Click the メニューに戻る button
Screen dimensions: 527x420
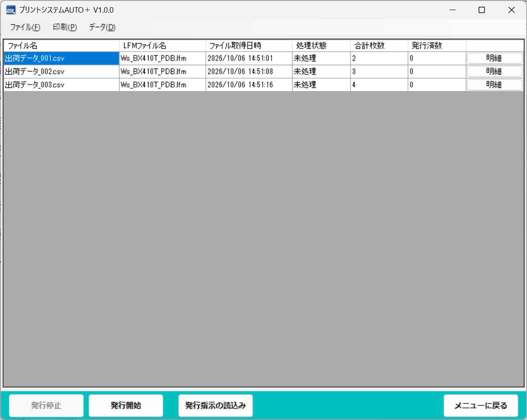point(481,406)
